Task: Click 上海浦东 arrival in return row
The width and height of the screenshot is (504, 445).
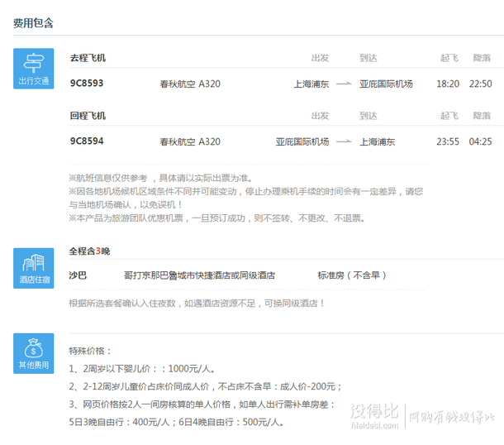Action: coord(377,142)
